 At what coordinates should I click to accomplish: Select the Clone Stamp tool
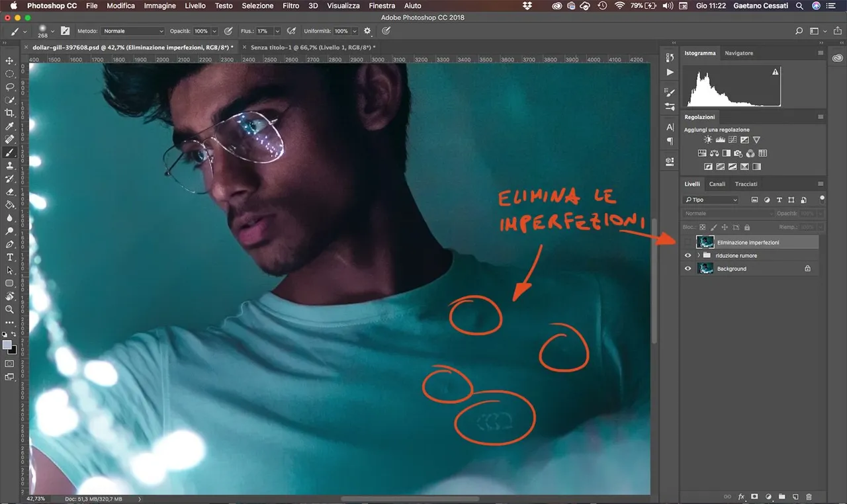[x=10, y=165]
